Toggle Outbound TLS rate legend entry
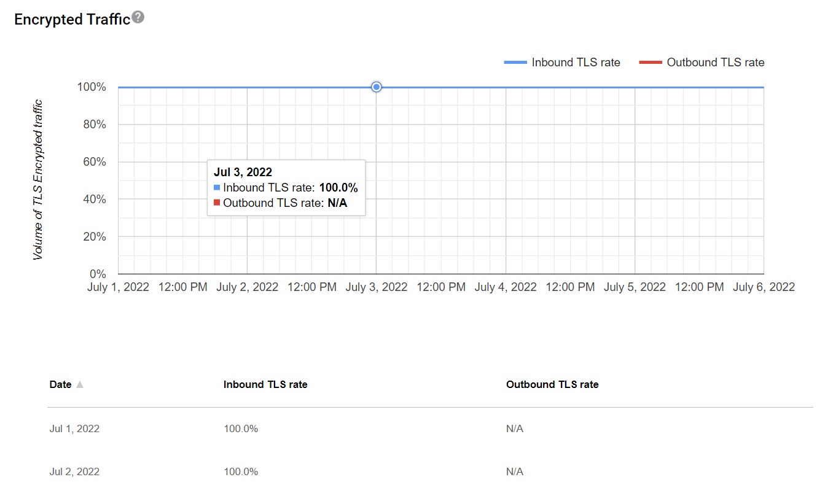Viewport: 825px width, 504px height. tap(715, 63)
